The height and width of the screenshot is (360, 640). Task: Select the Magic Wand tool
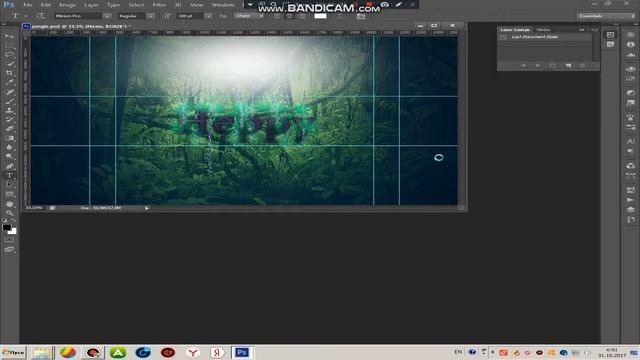pyautogui.click(x=9, y=64)
